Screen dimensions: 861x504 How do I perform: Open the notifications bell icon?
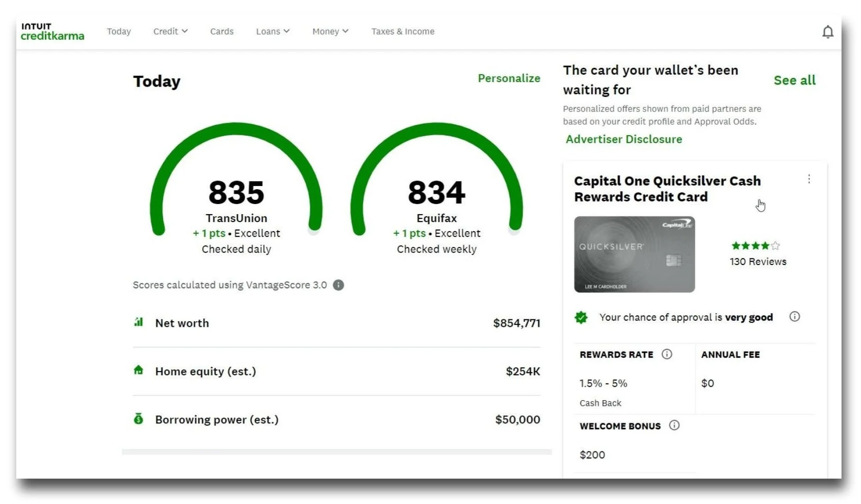[x=828, y=32]
